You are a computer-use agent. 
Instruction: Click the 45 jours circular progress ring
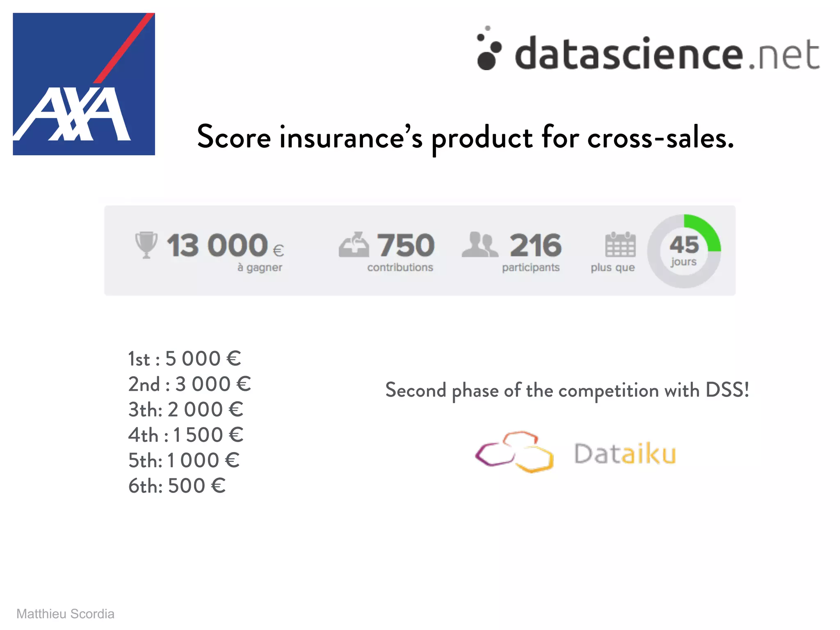point(684,251)
